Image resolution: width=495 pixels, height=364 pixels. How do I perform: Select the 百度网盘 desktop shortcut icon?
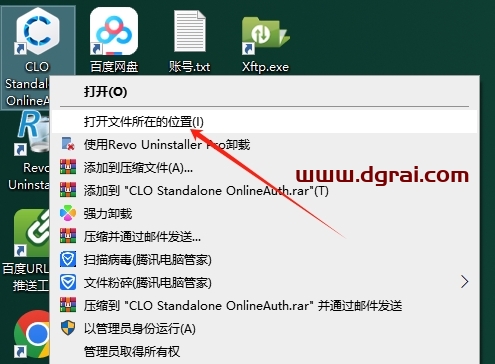click(114, 32)
